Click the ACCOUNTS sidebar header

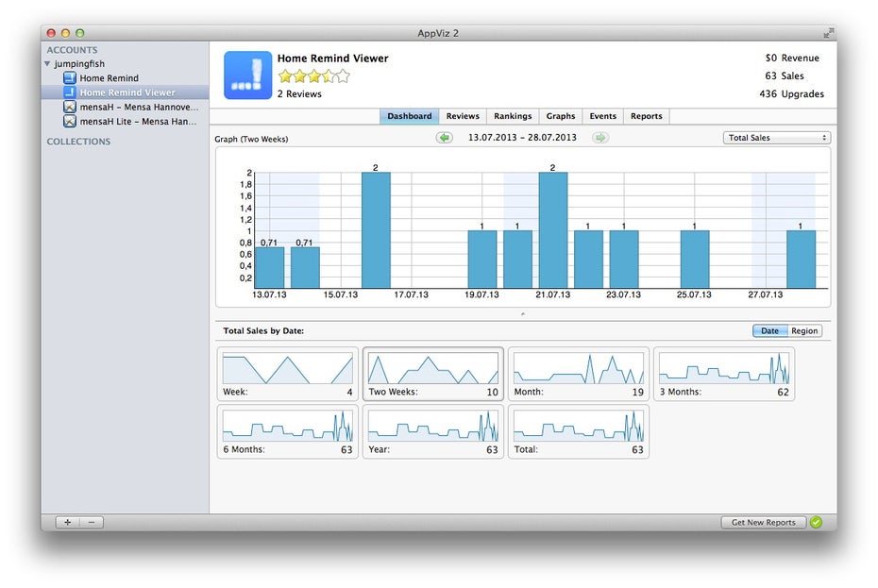point(73,50)
